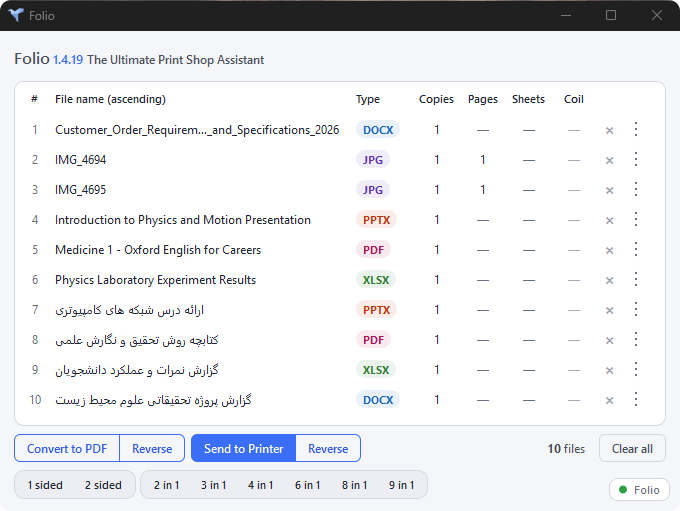Click the version number 1.4.19 link
This screenshot has height=511, width=680.
68,60
